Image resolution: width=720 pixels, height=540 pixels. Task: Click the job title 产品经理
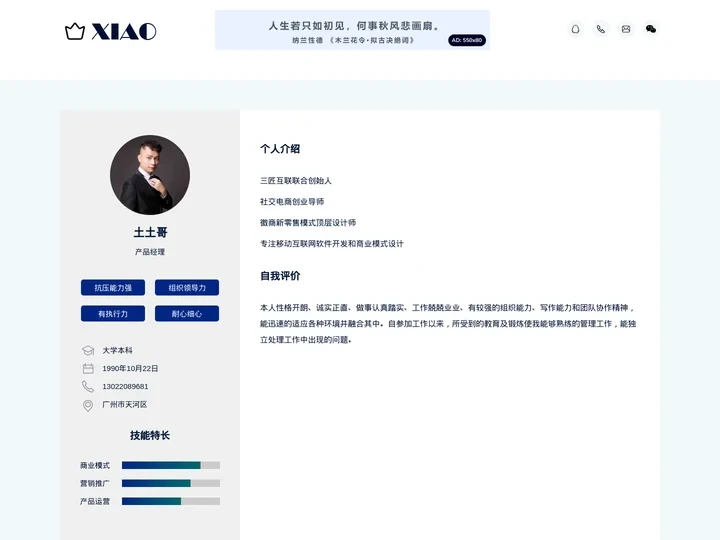click(150, 252)
